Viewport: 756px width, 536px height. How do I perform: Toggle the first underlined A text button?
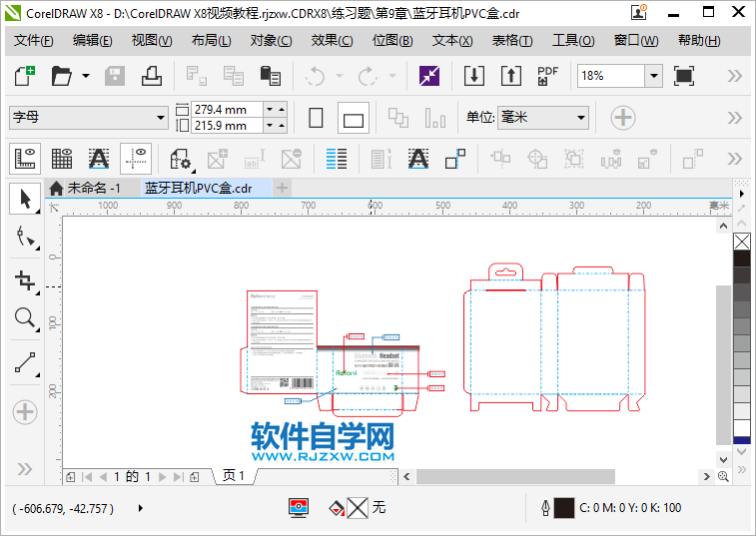tap(98, 159)
